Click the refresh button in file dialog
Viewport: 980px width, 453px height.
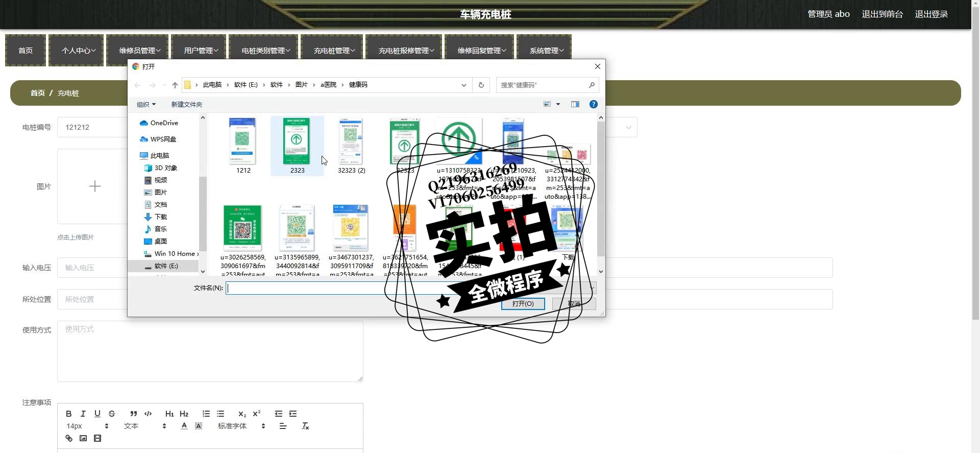click(481, 85)
